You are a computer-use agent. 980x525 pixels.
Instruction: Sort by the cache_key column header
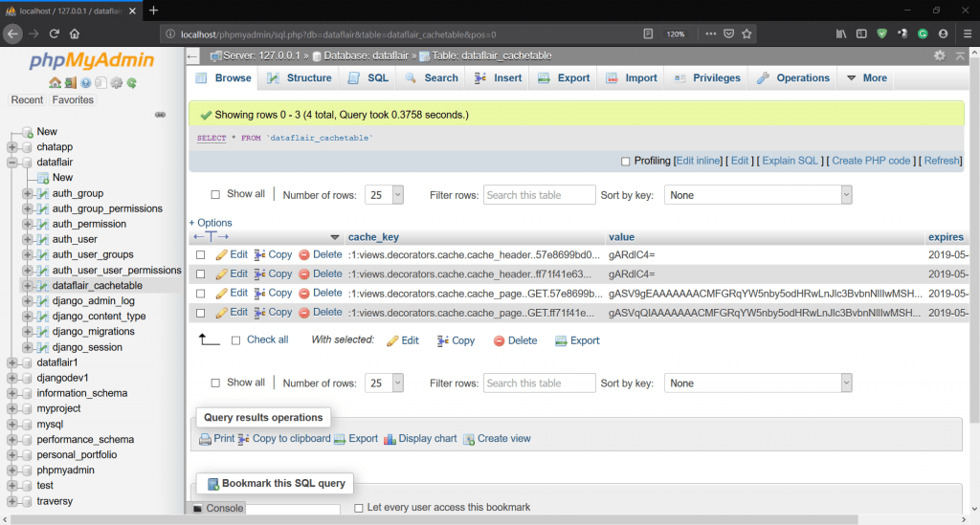pos(373,237)
